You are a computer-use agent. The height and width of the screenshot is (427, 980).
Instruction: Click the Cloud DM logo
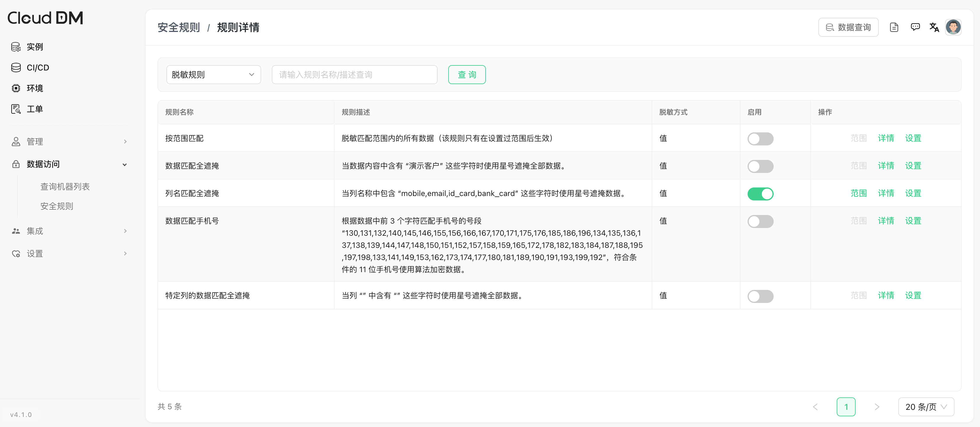click(45, 18)
